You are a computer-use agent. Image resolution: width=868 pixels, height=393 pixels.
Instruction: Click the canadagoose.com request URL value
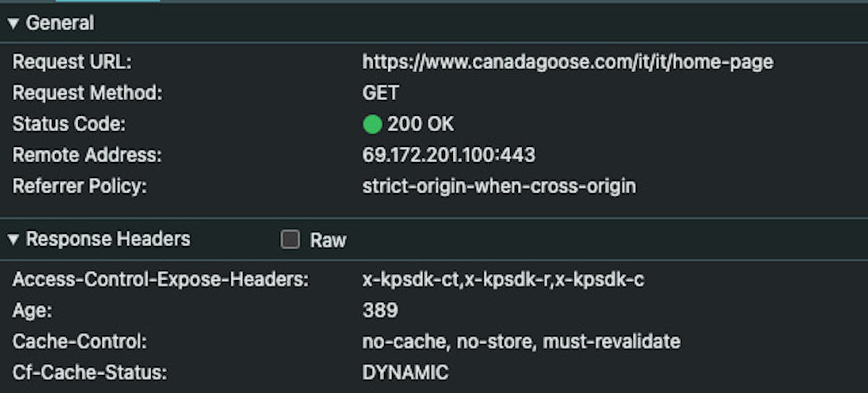tap(567, 62)
